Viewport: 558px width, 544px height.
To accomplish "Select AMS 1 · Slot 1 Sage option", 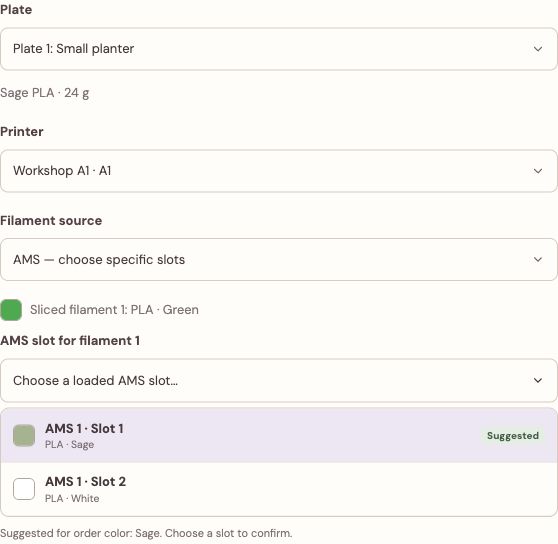I will (x=279, y=435).
